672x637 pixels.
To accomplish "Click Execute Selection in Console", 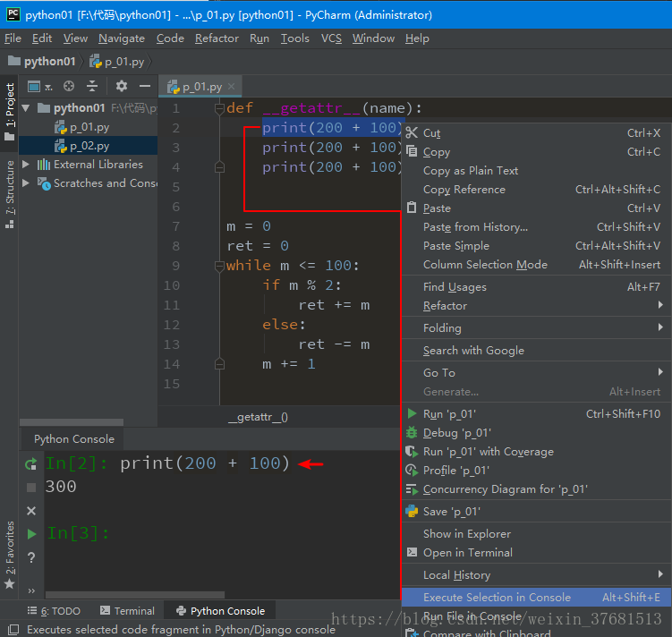I will [x=536, y=597].
